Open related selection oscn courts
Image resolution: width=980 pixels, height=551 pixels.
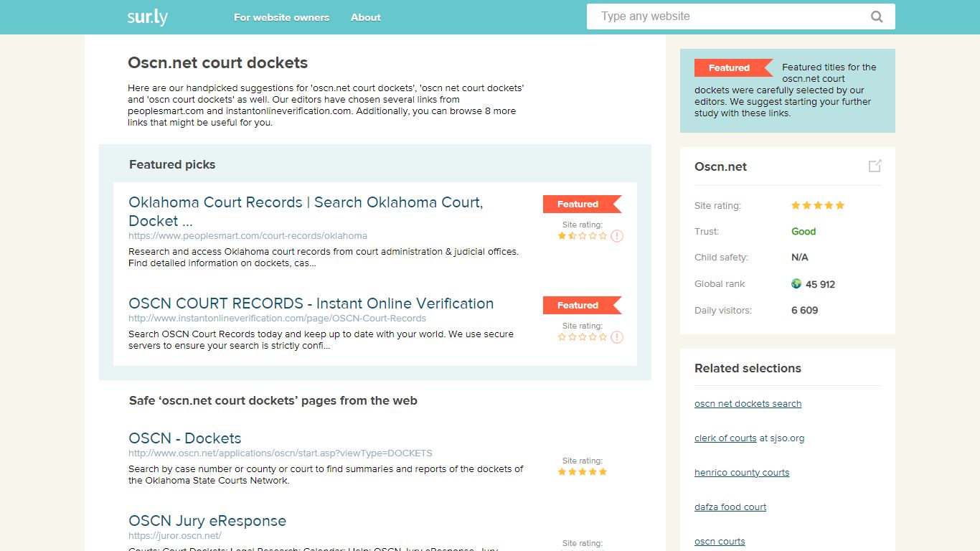click(720, 542)
